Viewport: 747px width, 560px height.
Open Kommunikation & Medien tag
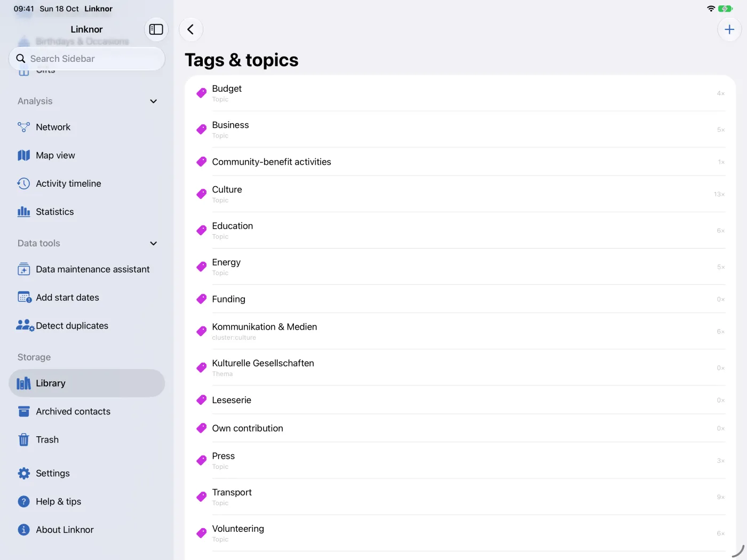pyautogui.click(x=460, y=331)
